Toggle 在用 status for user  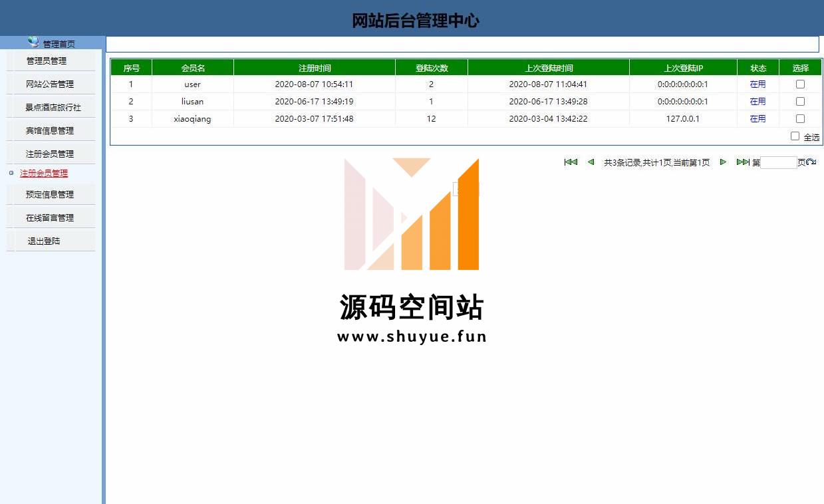(757, 84)
